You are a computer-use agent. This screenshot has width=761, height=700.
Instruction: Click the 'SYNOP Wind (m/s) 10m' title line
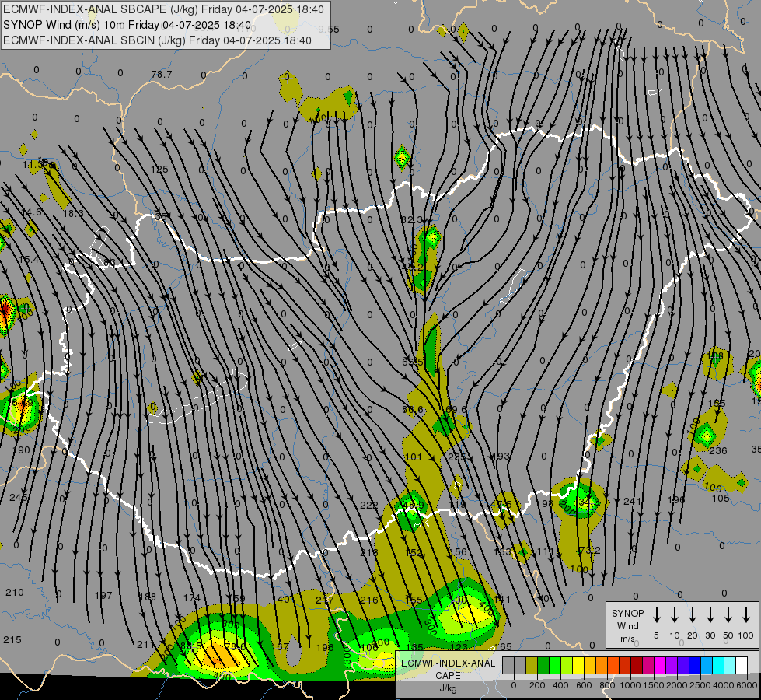127,25
